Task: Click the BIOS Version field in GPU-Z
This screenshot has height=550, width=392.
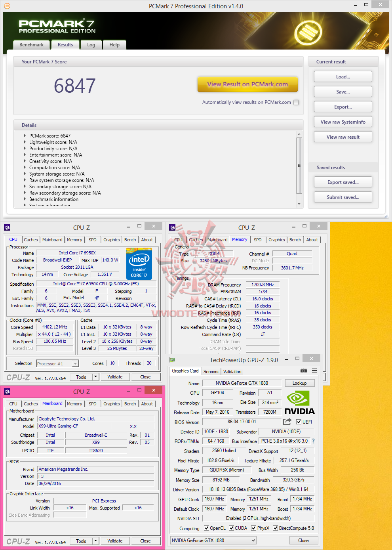Action: (x=242, y=422)
